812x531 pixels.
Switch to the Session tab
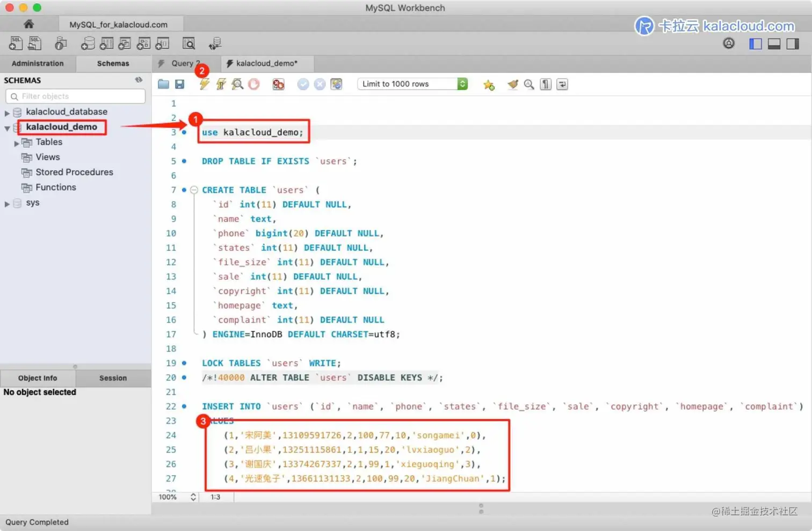point(113,378)
